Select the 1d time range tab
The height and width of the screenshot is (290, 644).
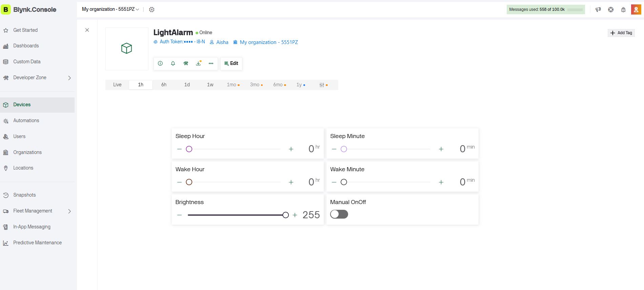tap(187, 85)
